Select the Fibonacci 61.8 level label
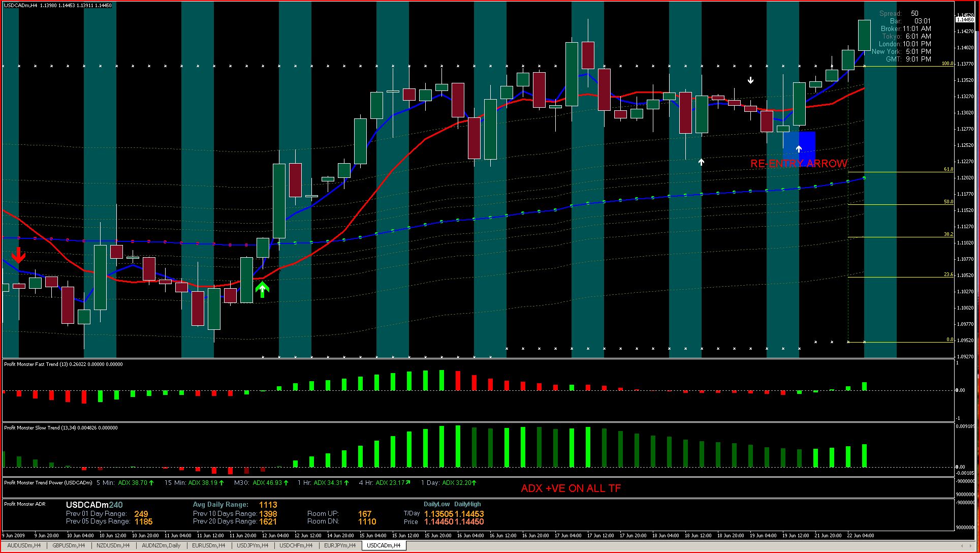Viewport: 980px width, 553px height. pyautogui.click(x=949, y=169)
